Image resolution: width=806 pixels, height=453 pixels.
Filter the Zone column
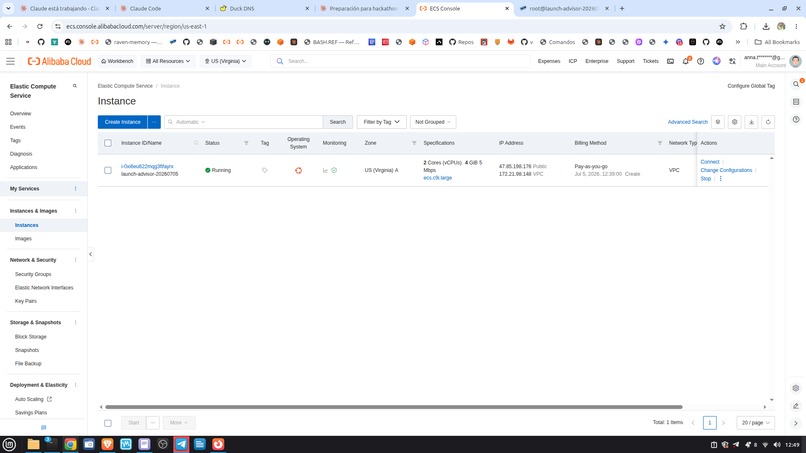click(x=414, y=143)
